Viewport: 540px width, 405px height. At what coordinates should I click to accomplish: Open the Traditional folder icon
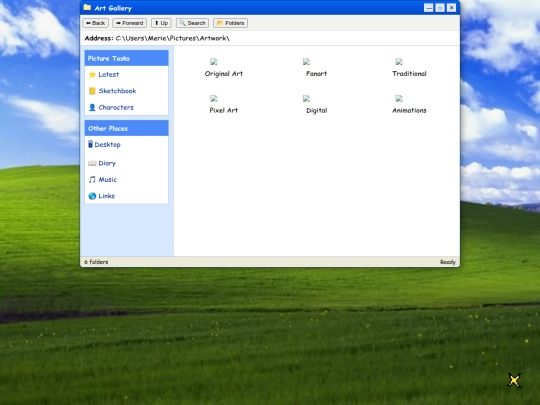[x=399, y=62]
